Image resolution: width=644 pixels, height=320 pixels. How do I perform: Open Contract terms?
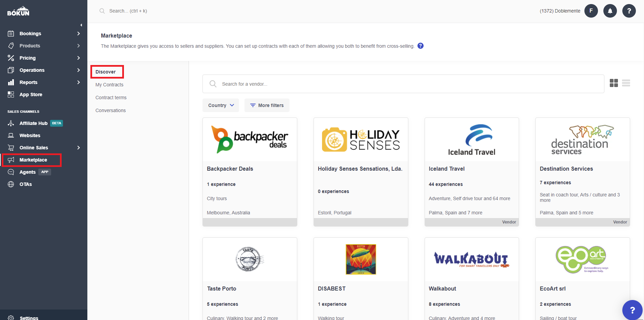click(x=111, y=98)
